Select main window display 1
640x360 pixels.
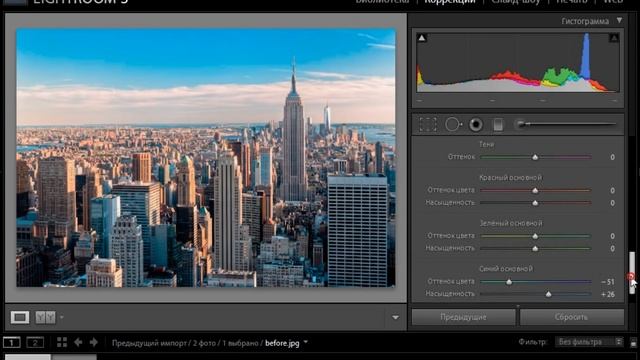point(11,342)
